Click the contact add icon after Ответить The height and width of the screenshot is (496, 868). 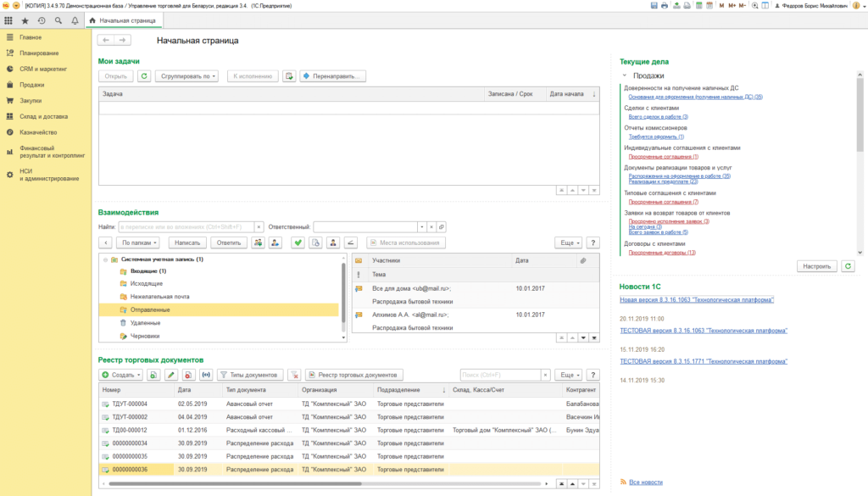click(x=258, y=242)
